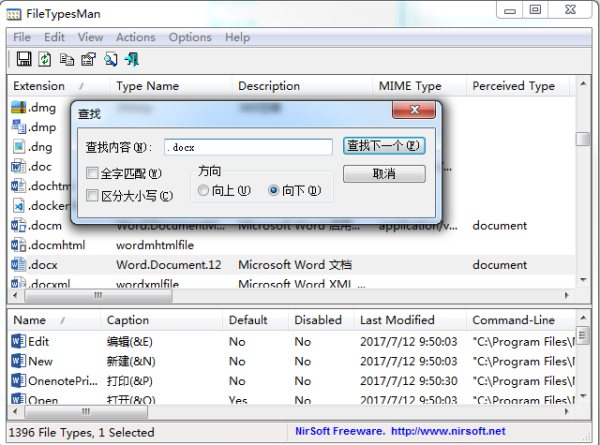Open the Actions menu
600x445 pixels.
pyautogui.click(x=136, y=37)
